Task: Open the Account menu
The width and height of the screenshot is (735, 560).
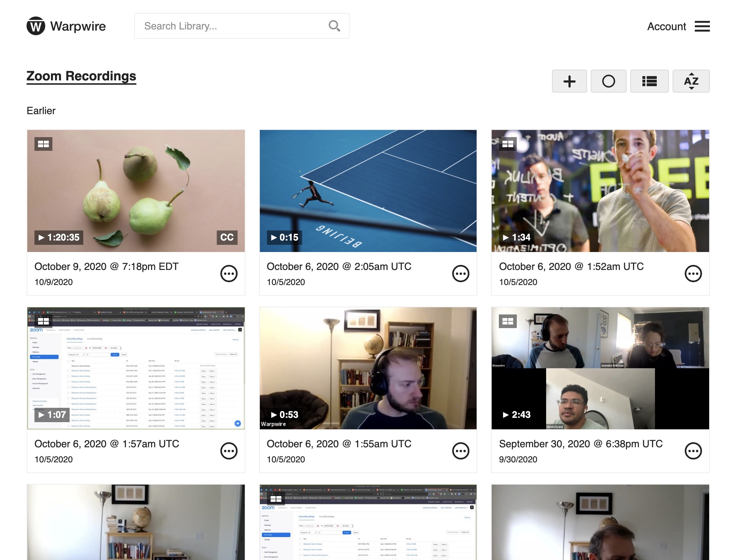Action: click(x=666, y=26)
